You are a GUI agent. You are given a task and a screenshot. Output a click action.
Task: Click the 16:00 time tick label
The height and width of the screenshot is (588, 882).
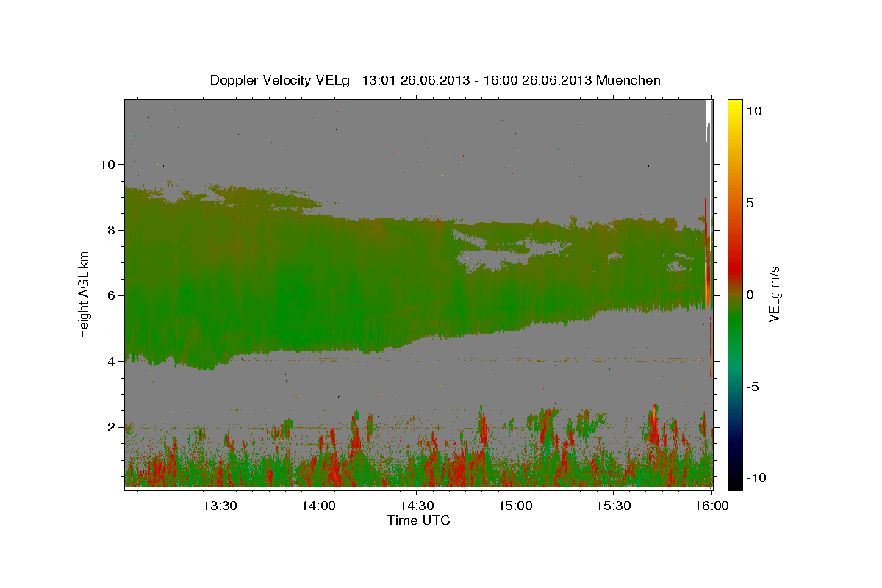pyautogui.click(x=711, y=506)
